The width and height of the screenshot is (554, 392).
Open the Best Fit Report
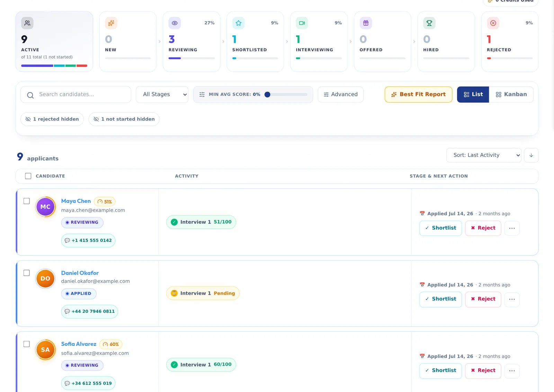(419, 94)
